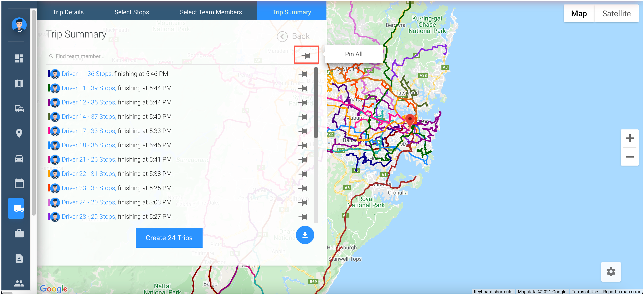Pin the Driver 22 route
Image resolution: width=644 pixels, height=295 pixels.
303,174
